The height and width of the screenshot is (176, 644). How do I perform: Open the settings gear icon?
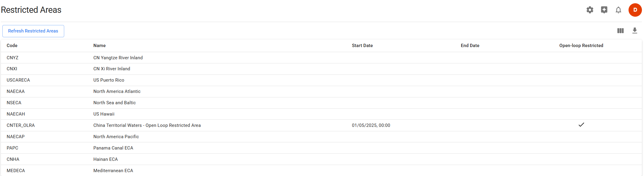coord(590,10)
